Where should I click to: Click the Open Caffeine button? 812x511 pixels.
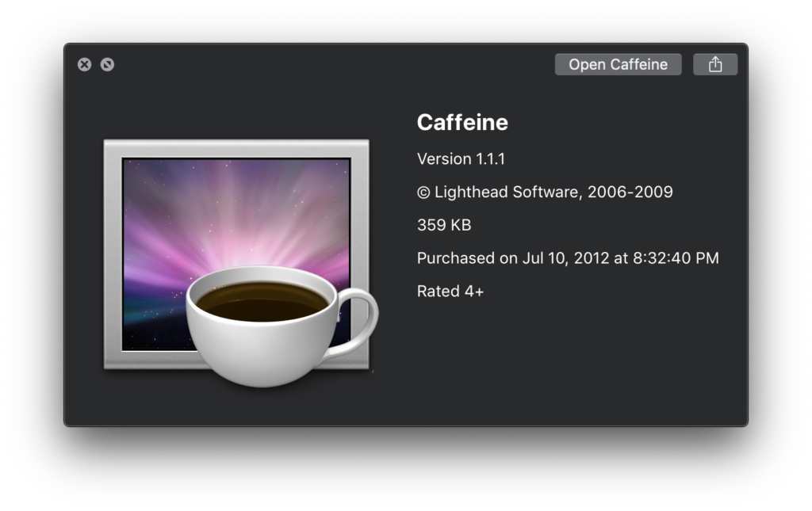pos(618,65)
